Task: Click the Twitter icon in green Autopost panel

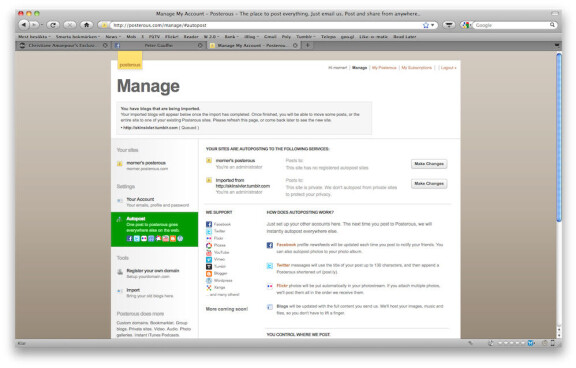Action: (x=137, y=238)
